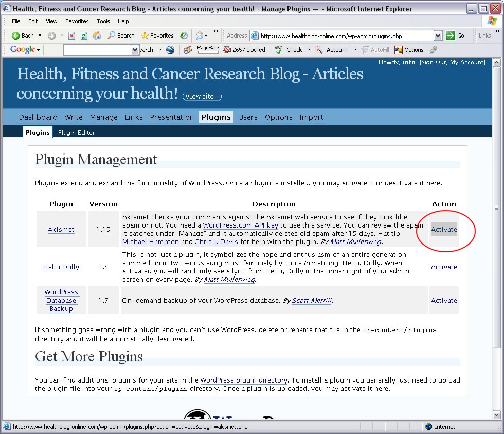Open Google toolbar Options

[x=409, y=50]
